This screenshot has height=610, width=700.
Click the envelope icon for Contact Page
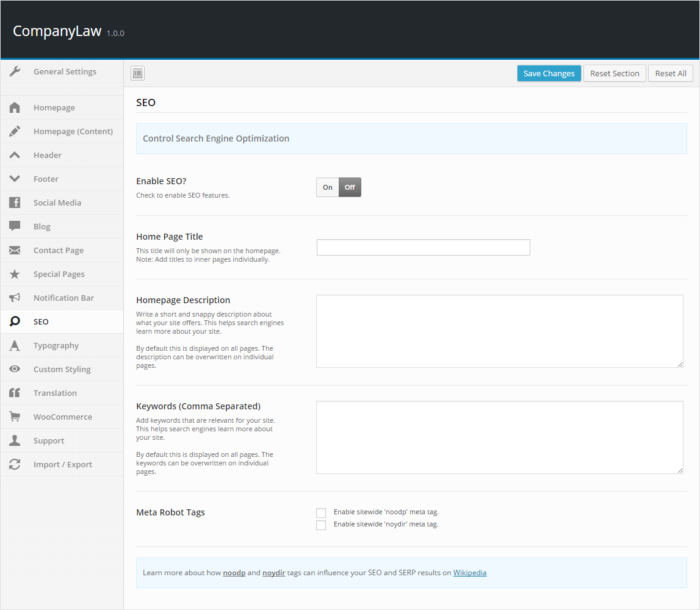tap(15, 250)
